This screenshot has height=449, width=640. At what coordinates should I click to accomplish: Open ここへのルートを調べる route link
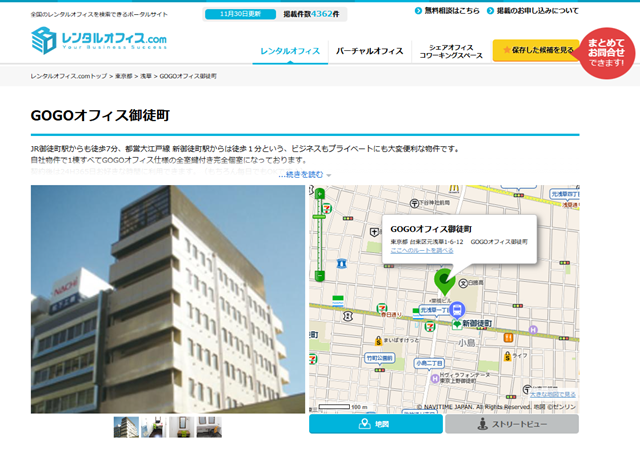(421, 250)
